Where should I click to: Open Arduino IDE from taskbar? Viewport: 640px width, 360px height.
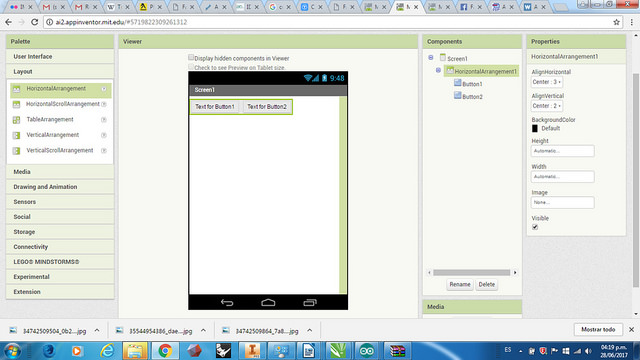(x=367, y=351)
